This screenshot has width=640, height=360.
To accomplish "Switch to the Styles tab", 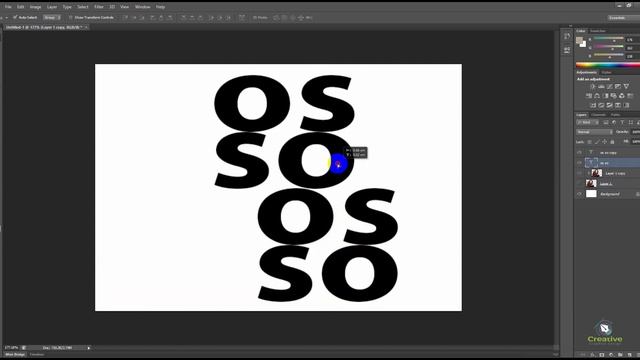I will tap(607, 73).
